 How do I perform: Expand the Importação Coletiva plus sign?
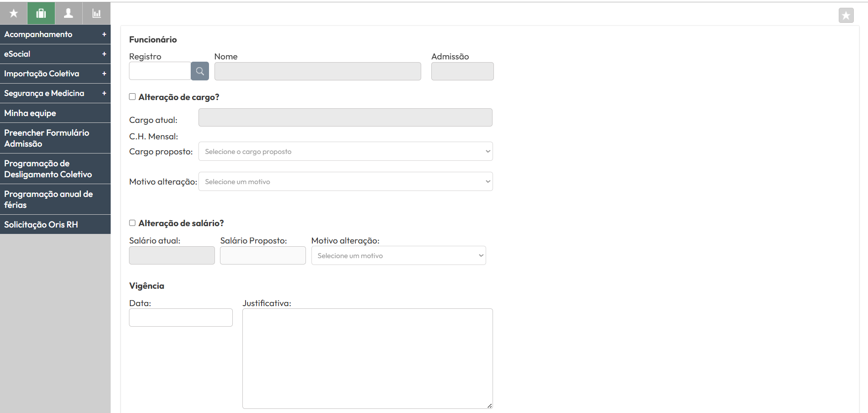click(x=104, y=74)
